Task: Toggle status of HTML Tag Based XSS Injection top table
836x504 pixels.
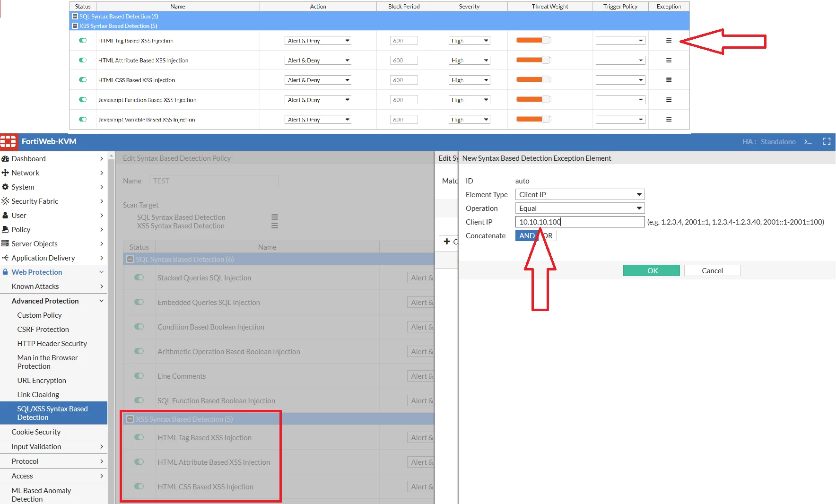Action: point(83,41)
